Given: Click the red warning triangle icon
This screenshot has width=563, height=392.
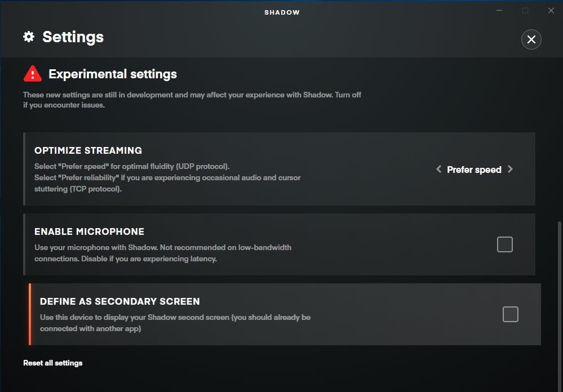Looking at the screenshot, I should click(x=33, y=74).
